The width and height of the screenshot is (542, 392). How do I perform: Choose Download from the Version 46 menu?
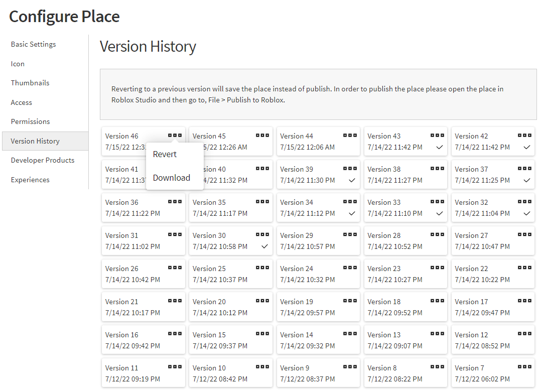(x=171, y=178)
